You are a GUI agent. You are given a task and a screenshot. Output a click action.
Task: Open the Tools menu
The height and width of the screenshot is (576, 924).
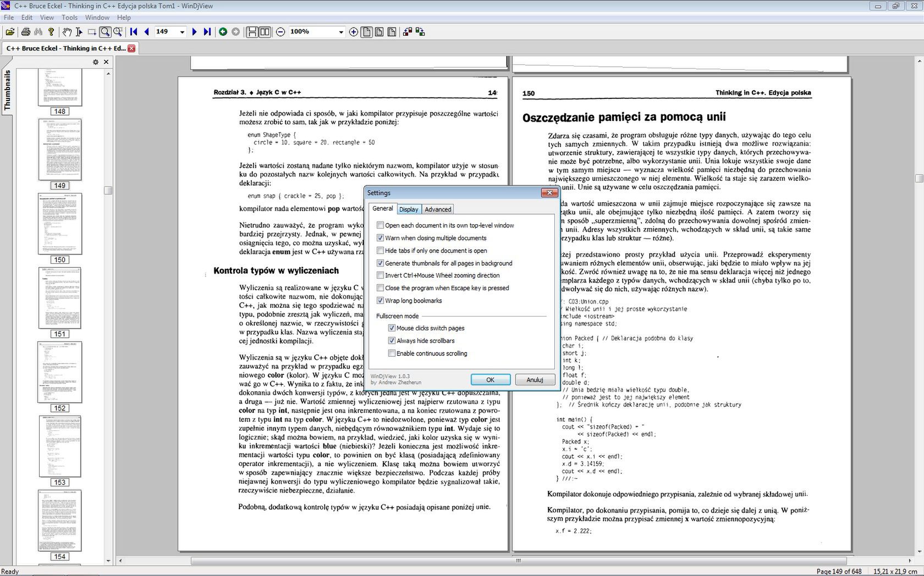69,18
